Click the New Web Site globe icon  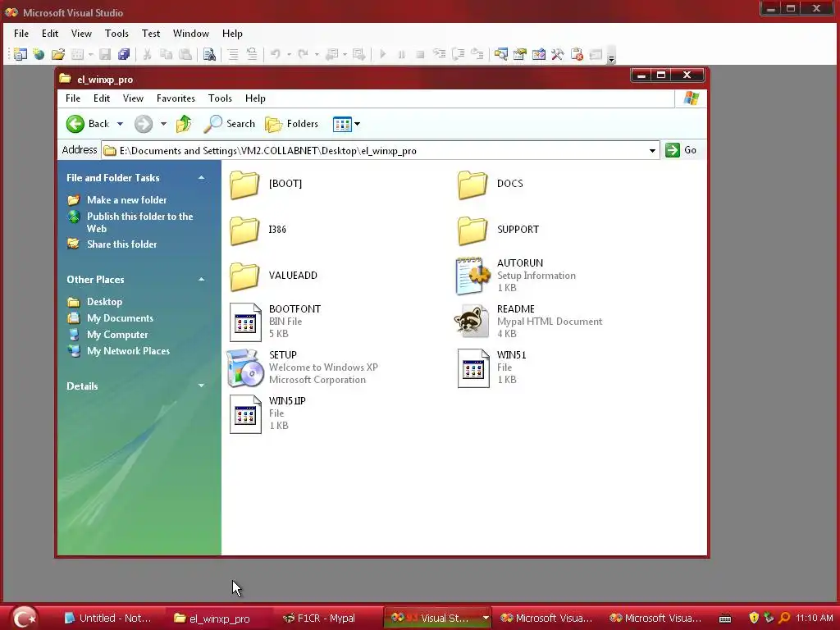39,54
